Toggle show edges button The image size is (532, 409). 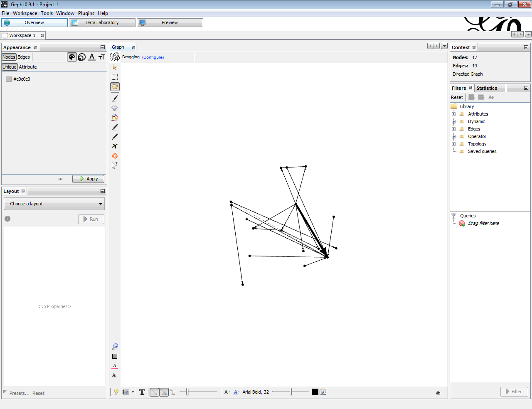[x=154, y=392]
